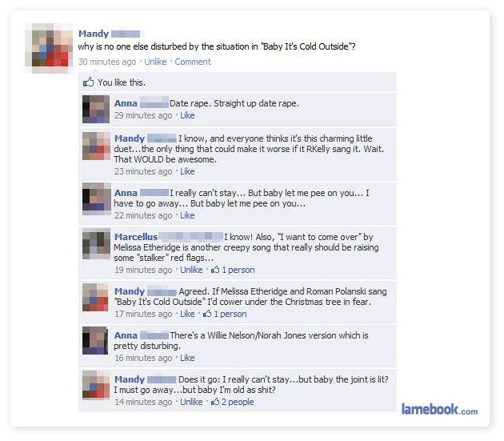Click the thumbs-up icon on the Polanski comment
This screenshot has width=504, height=441.
point(207,314)
